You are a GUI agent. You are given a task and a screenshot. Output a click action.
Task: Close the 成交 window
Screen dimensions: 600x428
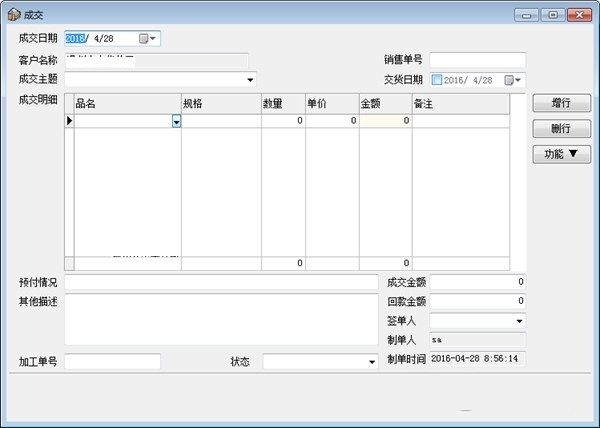point(579,15)
